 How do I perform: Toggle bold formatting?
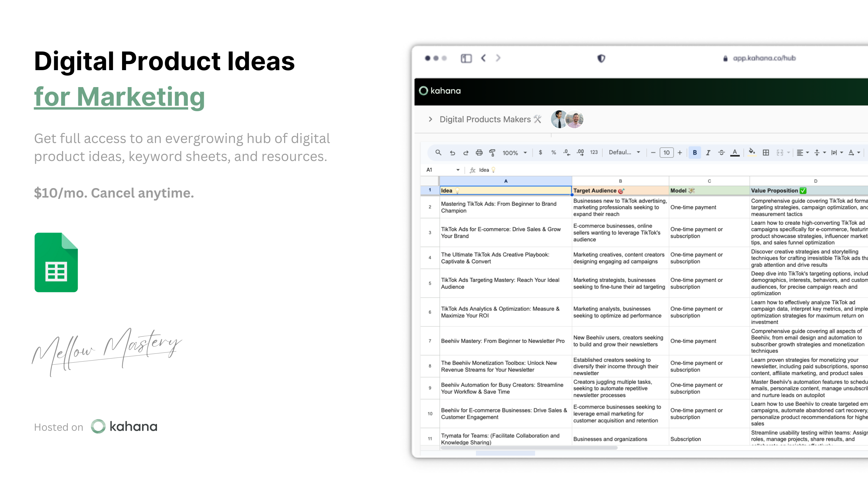695,152
